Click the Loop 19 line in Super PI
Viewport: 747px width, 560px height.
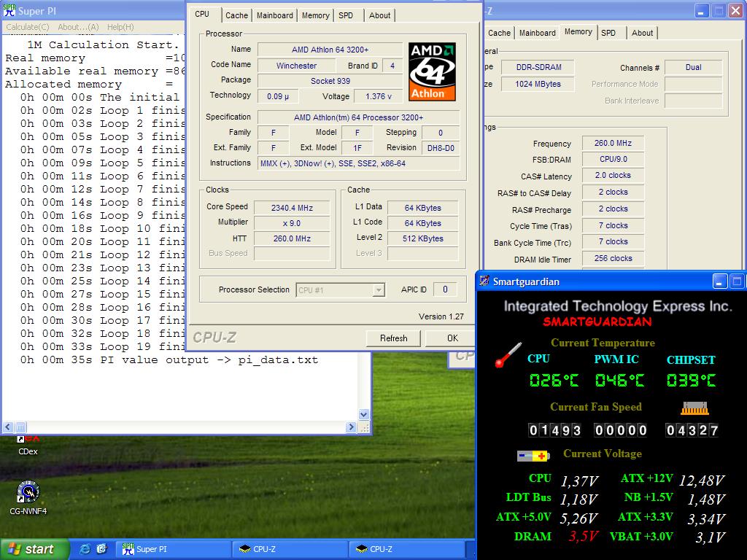click(102, 346)
